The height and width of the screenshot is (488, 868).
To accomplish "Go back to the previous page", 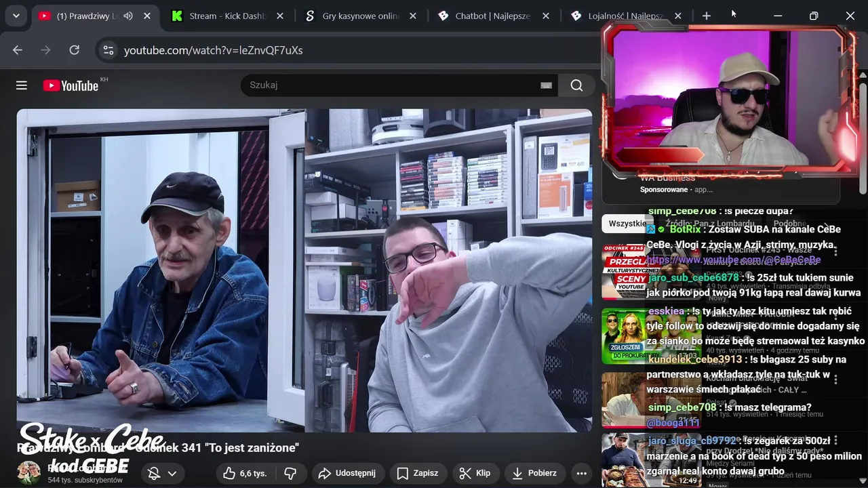I will coord(18,50).
